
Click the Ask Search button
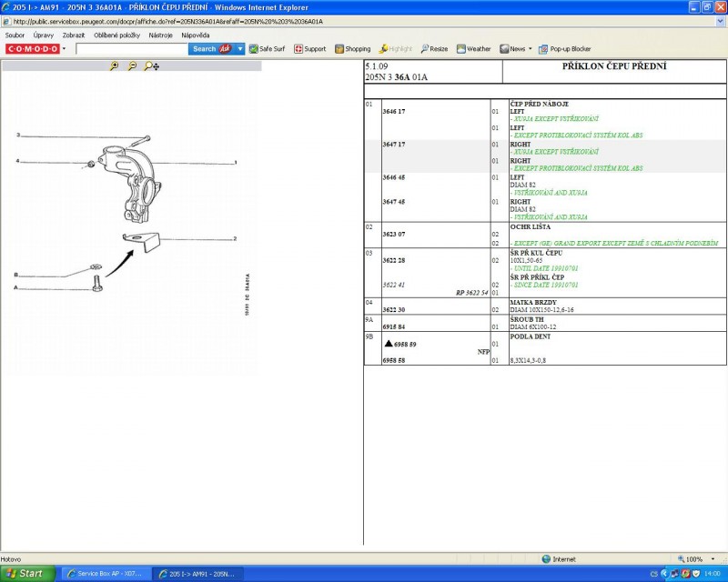coord(211,49)
